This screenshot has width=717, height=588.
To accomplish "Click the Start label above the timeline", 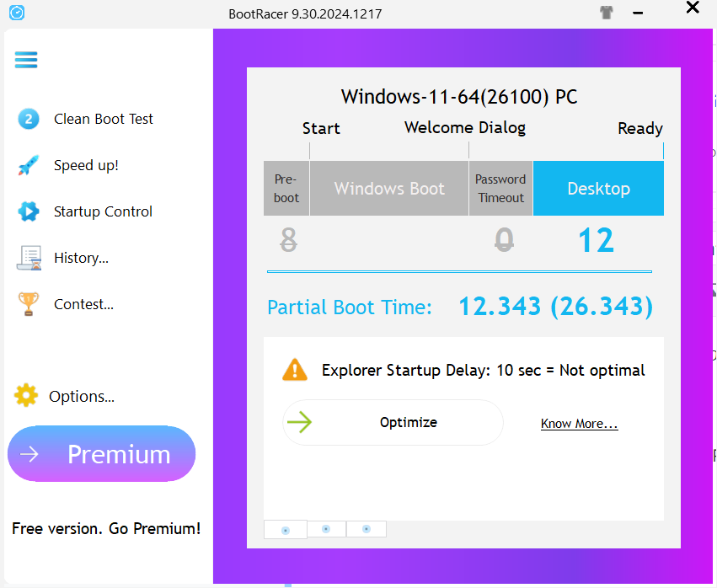I will point(321,129).
